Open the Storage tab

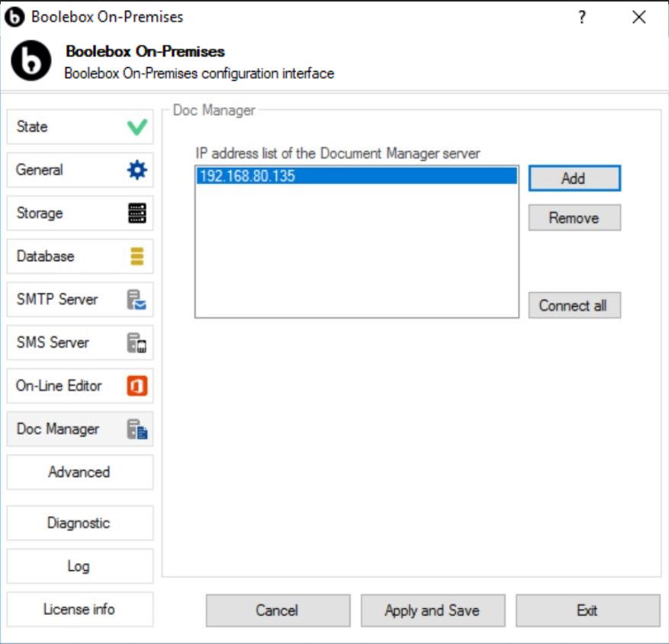[x=80, y=213]
